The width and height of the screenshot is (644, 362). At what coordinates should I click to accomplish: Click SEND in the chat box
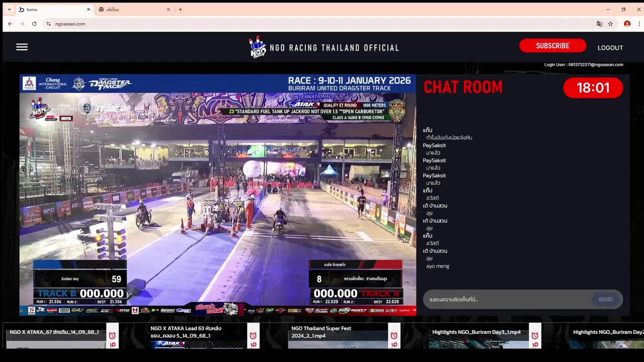[606, 300]
